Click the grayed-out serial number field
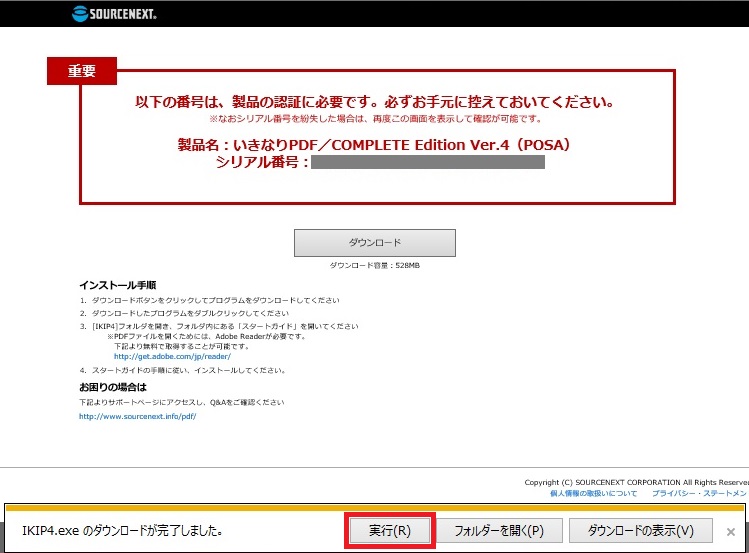The height and width of the screenshot is (553, 749). pos(428,162)
